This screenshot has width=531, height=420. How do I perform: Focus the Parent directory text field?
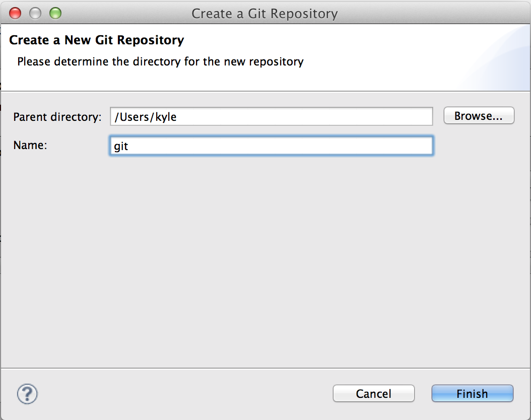tap(271, 116)
